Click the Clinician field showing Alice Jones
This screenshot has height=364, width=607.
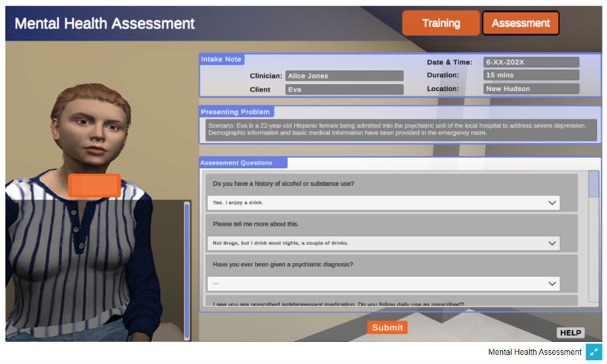[x=344, y=76]
